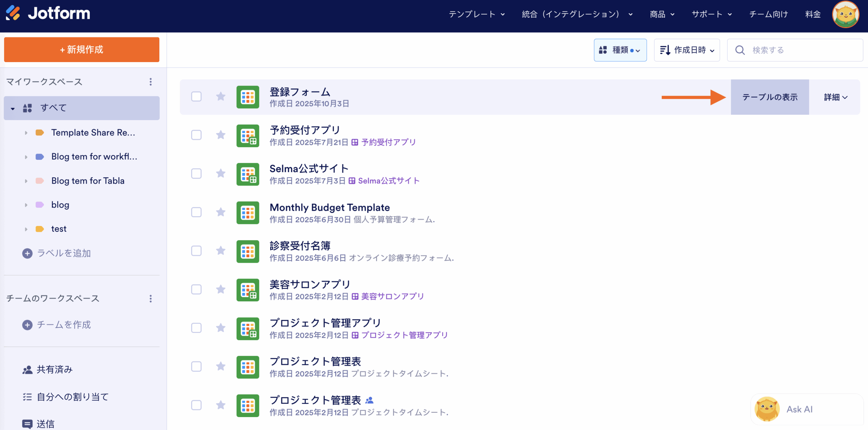Click the テーブルの表示 button
This screenshot has width=868, height=430.
(770, 97)
